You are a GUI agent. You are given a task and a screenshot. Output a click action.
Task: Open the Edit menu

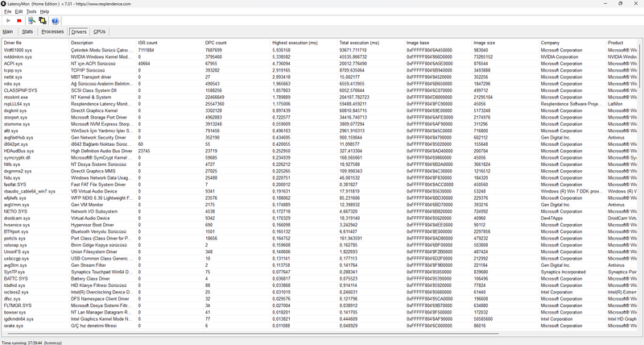(x=19, y=11)
